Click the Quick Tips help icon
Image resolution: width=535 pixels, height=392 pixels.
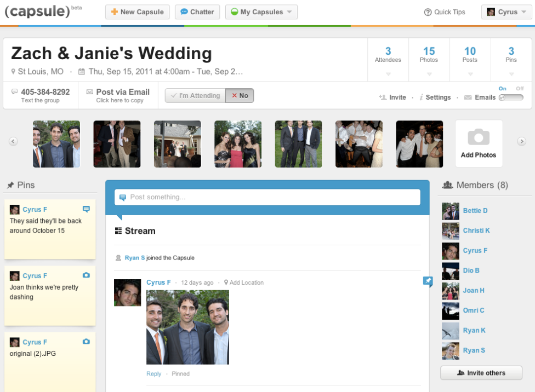pos(428,12)
